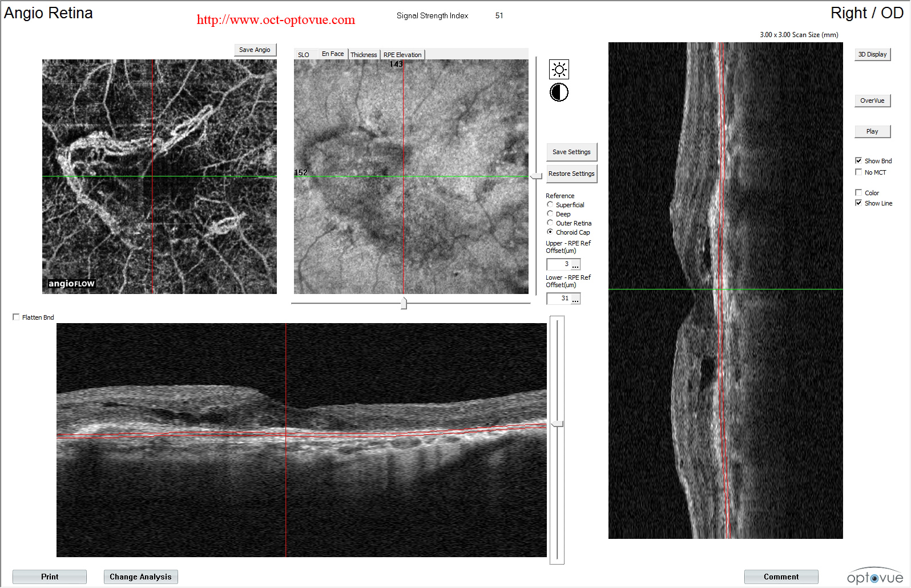Uncheck the Show Bnd checkbox

click(858, 161)
